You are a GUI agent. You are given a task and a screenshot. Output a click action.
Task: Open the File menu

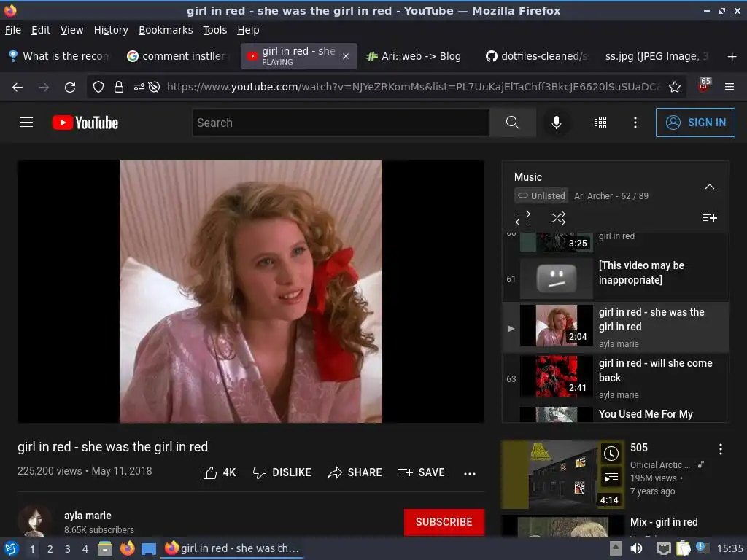(13, 30)
